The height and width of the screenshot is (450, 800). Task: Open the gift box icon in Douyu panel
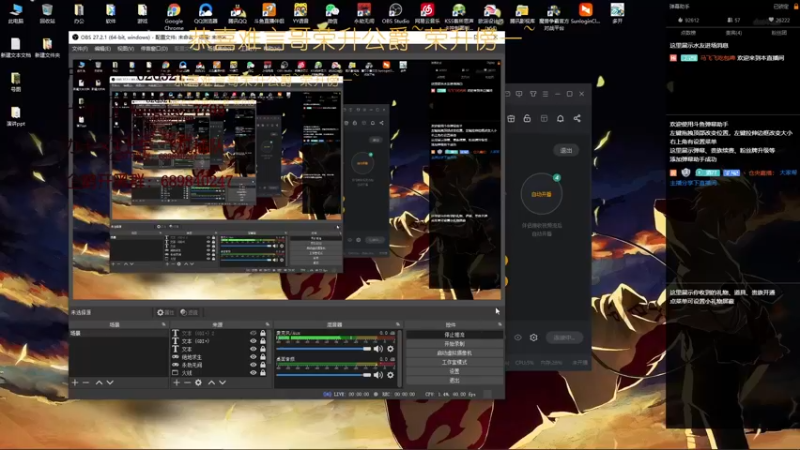click(511, 118)
